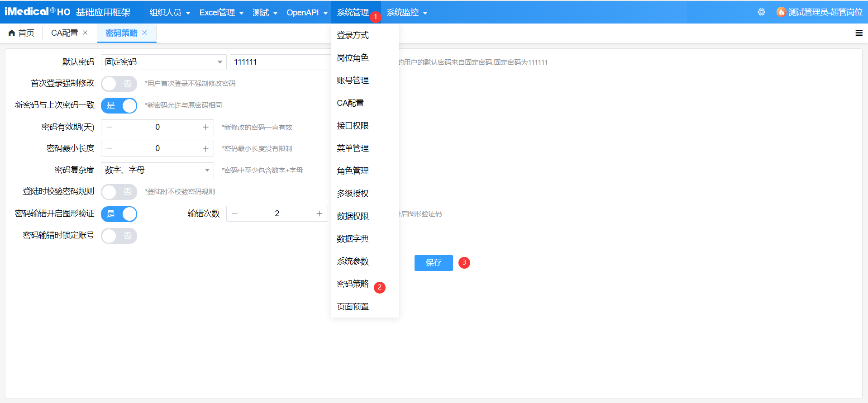Click the 保存 button

pos(434,263)
